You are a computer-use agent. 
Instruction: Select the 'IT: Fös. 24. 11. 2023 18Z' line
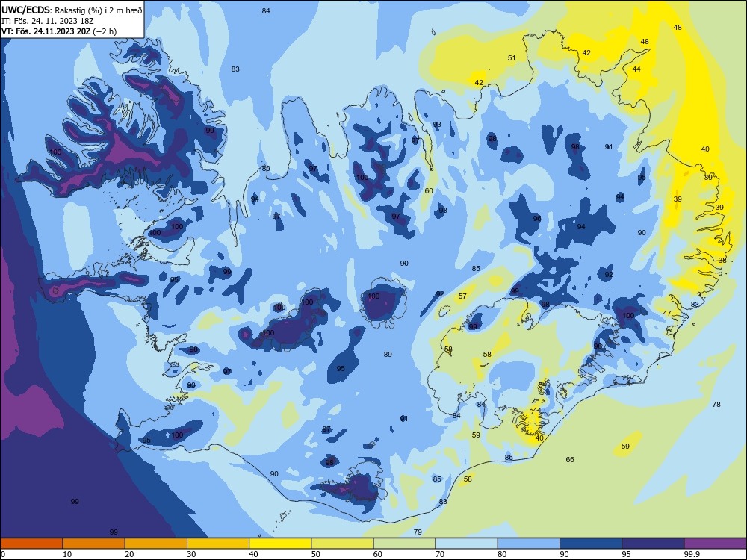(48, 21)
